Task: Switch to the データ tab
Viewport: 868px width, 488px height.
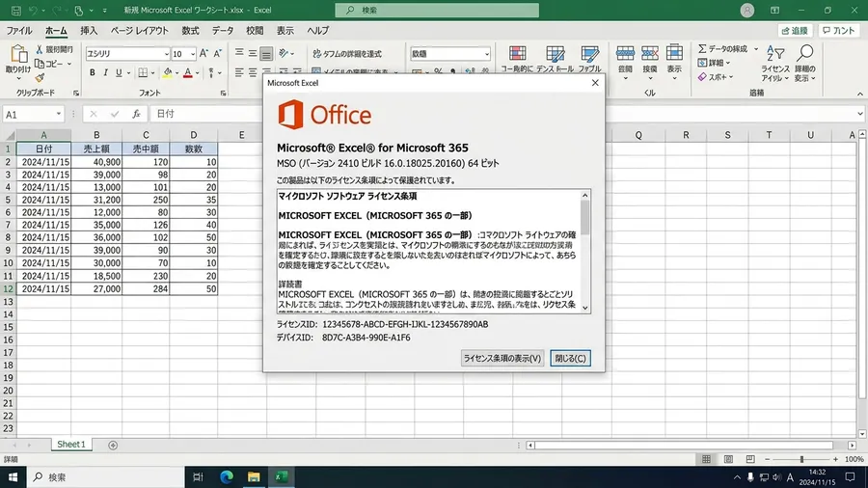Action: tap(223, 31)
